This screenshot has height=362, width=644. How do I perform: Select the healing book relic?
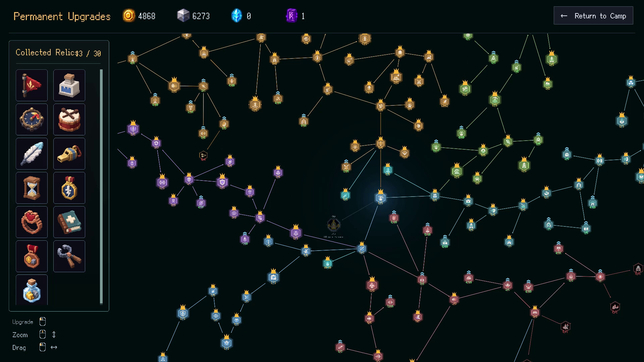(69, 222)
